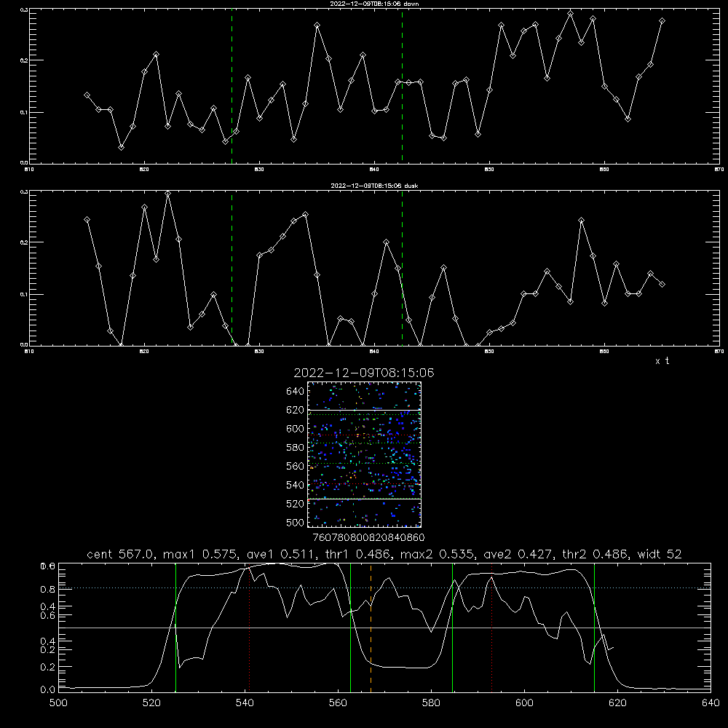Click the 520 label on the color image y-axis

click(296, 504)
